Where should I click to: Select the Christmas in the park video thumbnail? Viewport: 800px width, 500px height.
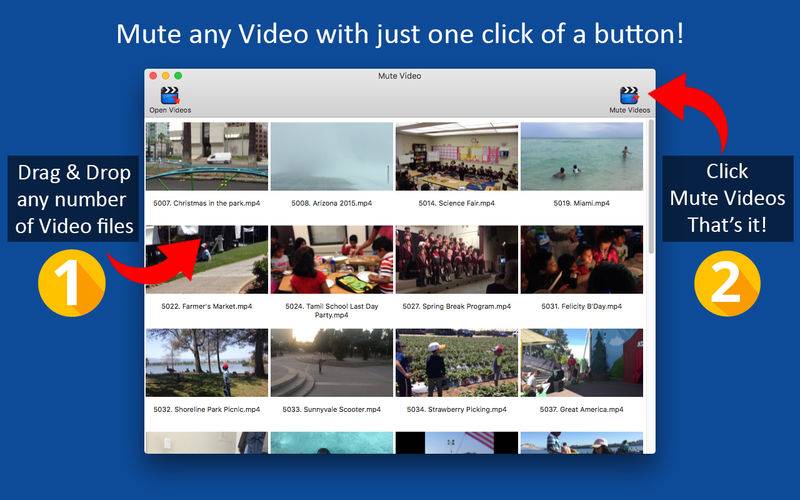[207, 156]
